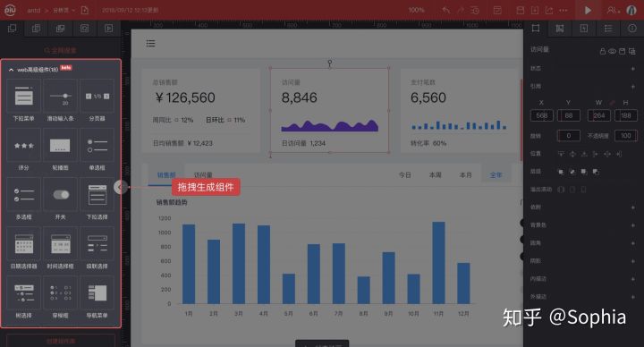Select the 本周 time filter
This screenshot has height=347, width=644.
(x=436, y=175)
